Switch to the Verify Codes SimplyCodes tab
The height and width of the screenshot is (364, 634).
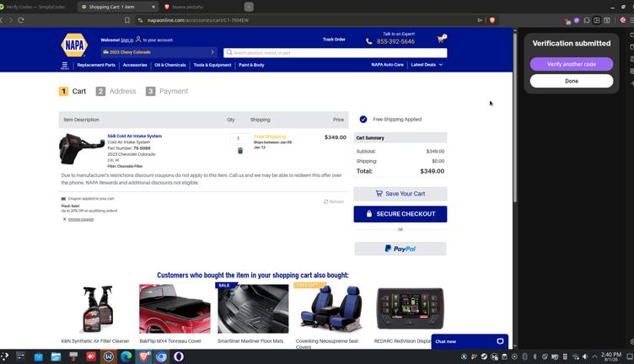[35, 7]
